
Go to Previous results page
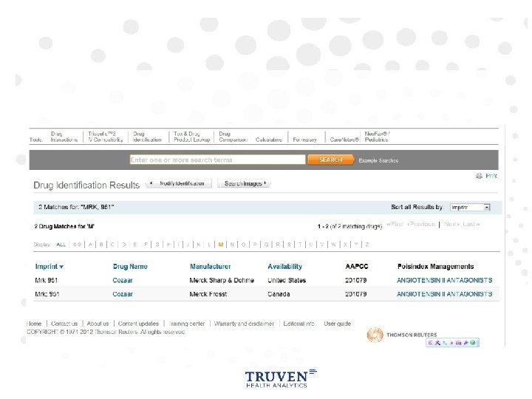(x=420, y=224)
